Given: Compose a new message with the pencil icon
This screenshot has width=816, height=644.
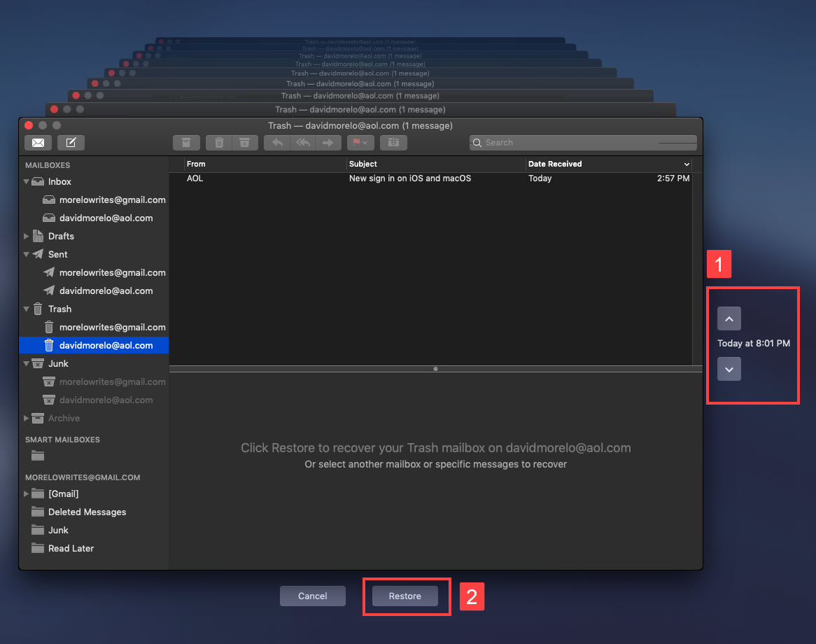Looking at the screenshot, I should click(x=71, y=143).
